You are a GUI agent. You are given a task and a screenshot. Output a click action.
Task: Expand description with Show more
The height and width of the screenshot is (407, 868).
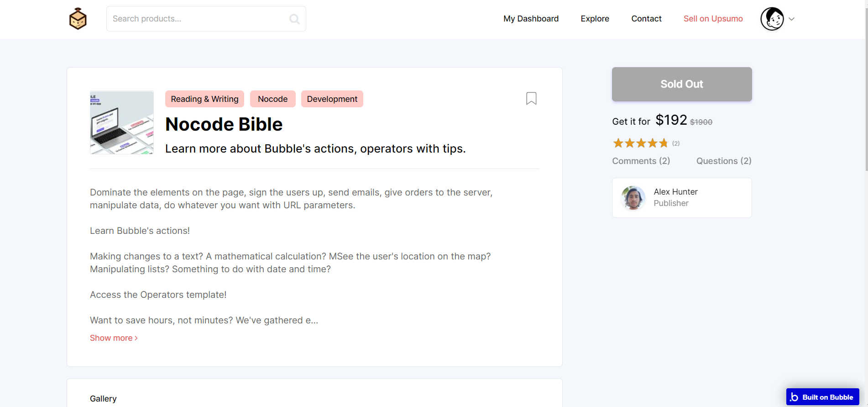click(x=114, y=338)
